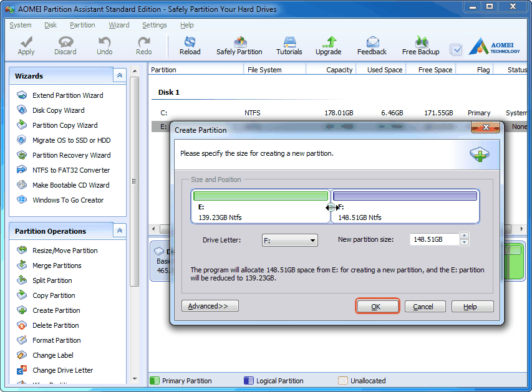Click the Upgrade toolbar icon
Image resolution: width=532 pixels, height=392 pixels.
329,45
